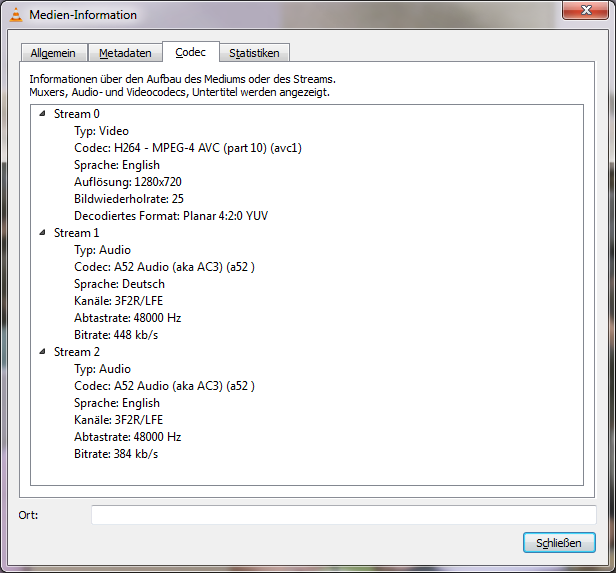Collapse the Stream 1 tree node
This screenshot has height=573, width=616.
(x=42, y=232)
